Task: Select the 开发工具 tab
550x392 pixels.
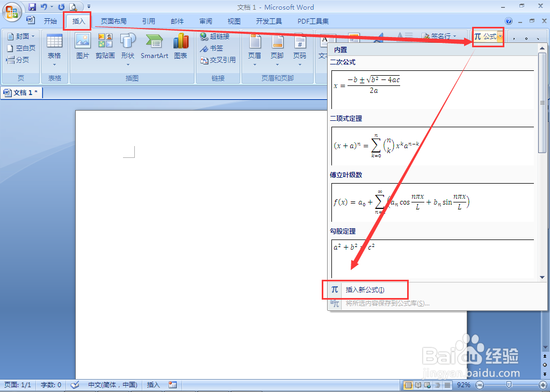Action: point(269,21)
